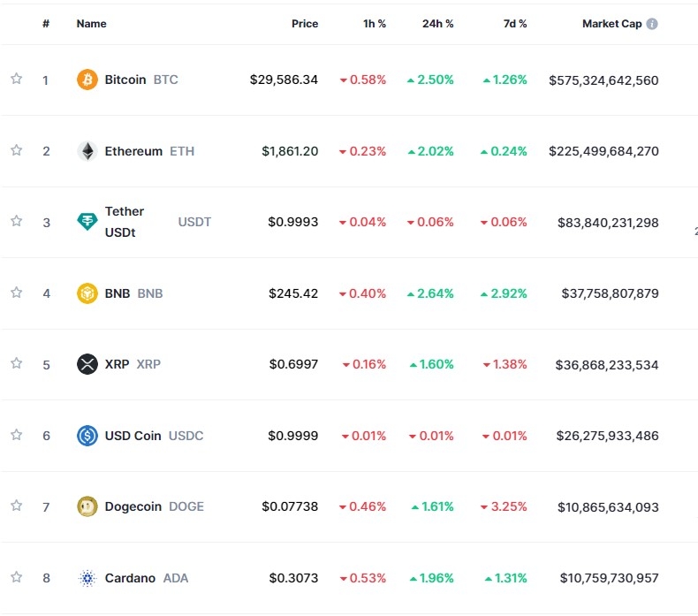Click the Cardano logo icon
This screenshot has width=698, height=616.
[87, 578]
